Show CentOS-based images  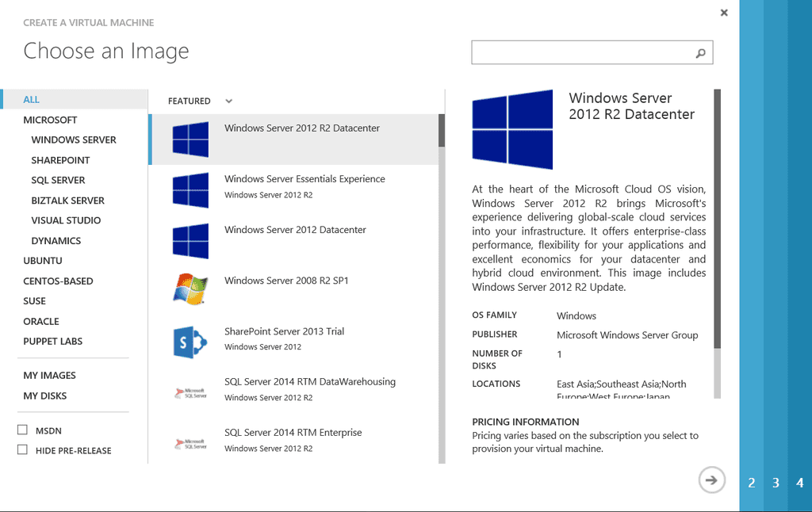(58, 281)
